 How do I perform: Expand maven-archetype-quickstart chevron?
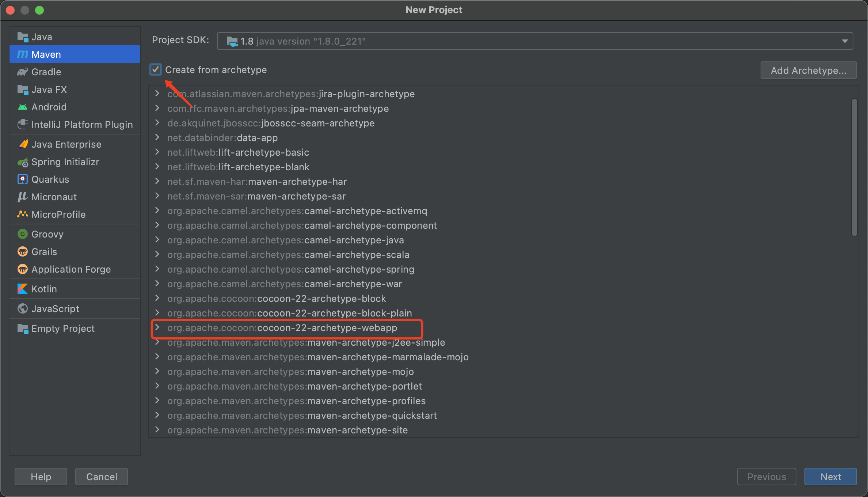pos(157,415)
